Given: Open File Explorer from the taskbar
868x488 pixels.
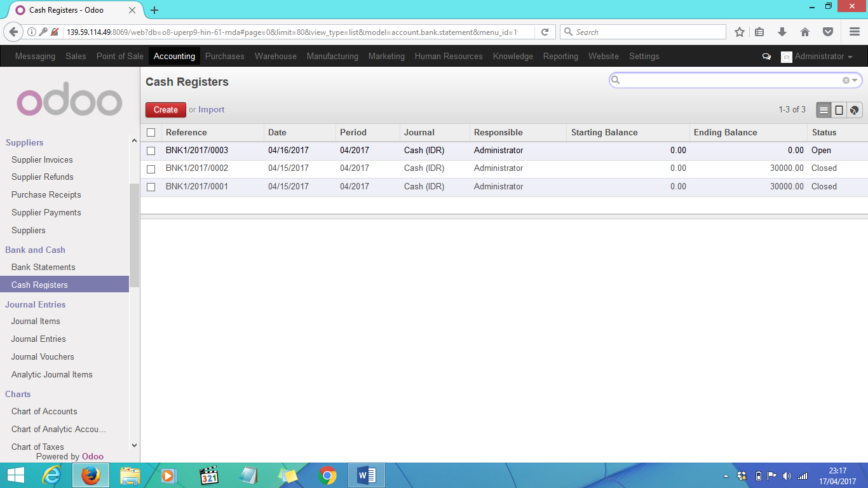Looking at the screenshot, I should click(130, 475).
